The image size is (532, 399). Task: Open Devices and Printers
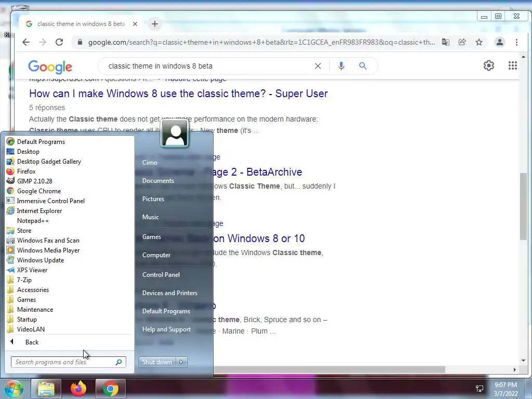click(x=170, y=293)
